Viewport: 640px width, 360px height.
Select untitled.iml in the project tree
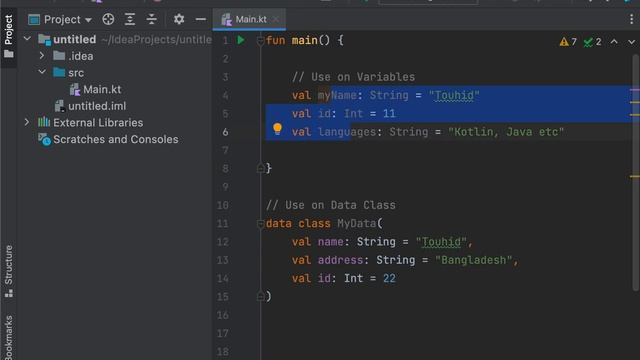click(97, 106)
